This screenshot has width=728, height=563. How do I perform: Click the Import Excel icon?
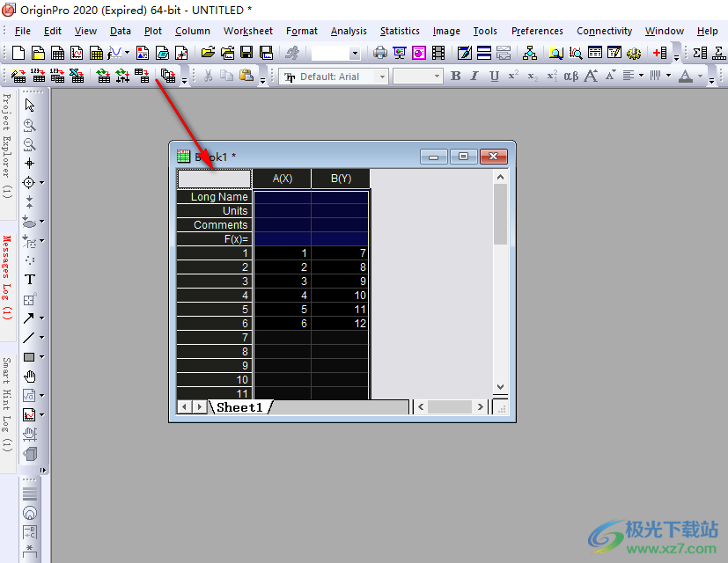tap(77, 76)
